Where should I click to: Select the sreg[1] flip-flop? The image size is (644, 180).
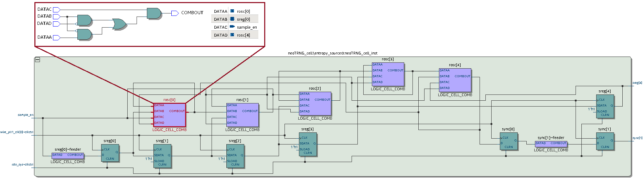point(162,156)
